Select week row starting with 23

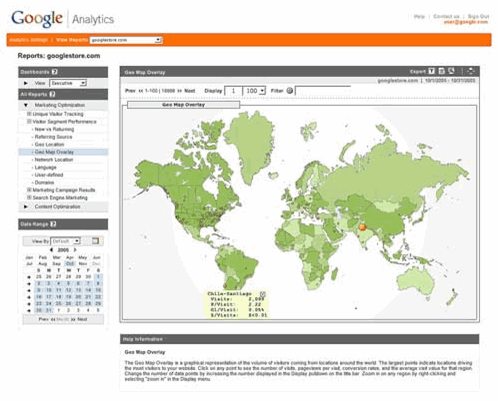tap(29, 304)
